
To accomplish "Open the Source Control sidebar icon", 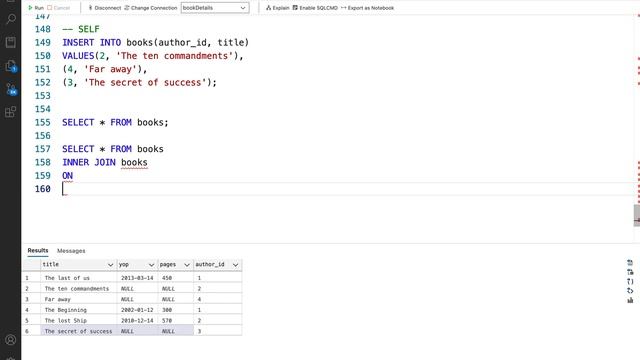I will click(11, 89).
